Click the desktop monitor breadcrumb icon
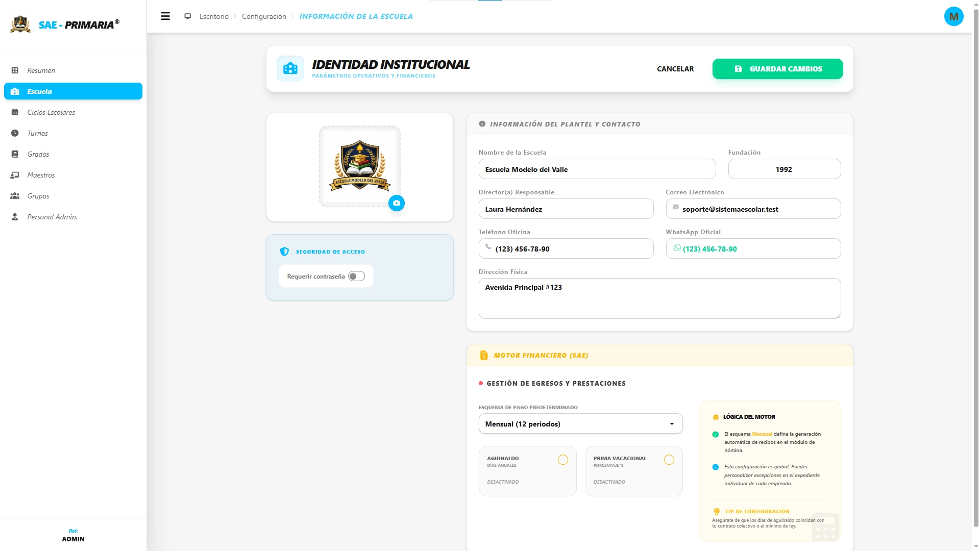The width and height of the screenshot is (980, 551). point(188,16)
